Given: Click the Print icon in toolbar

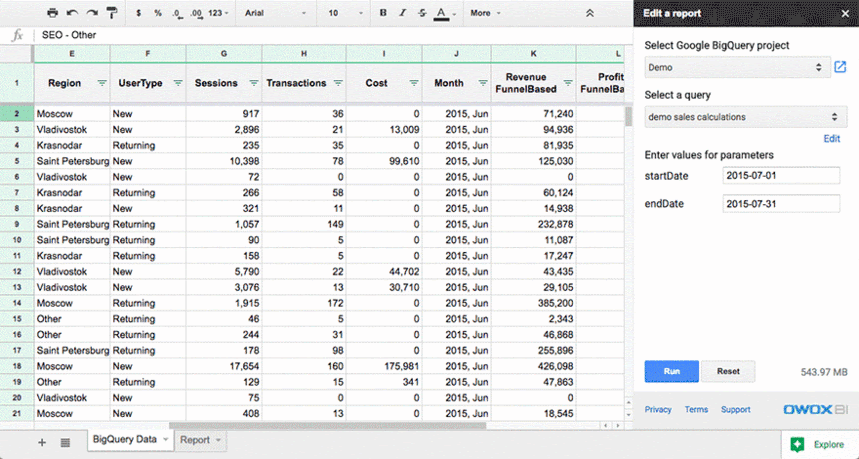Looking at the screenshot, I should pos(52,13).
